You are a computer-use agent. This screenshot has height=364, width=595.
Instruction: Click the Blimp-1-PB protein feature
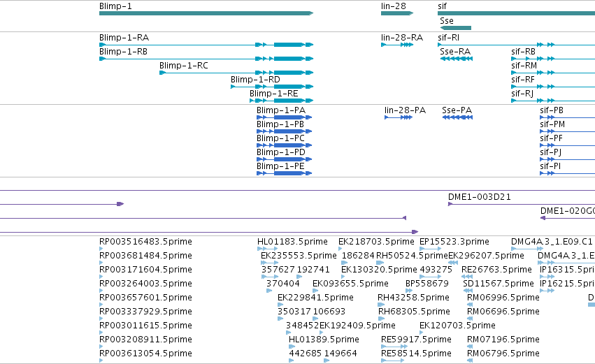pyautogui.click(x=285, y=131)
